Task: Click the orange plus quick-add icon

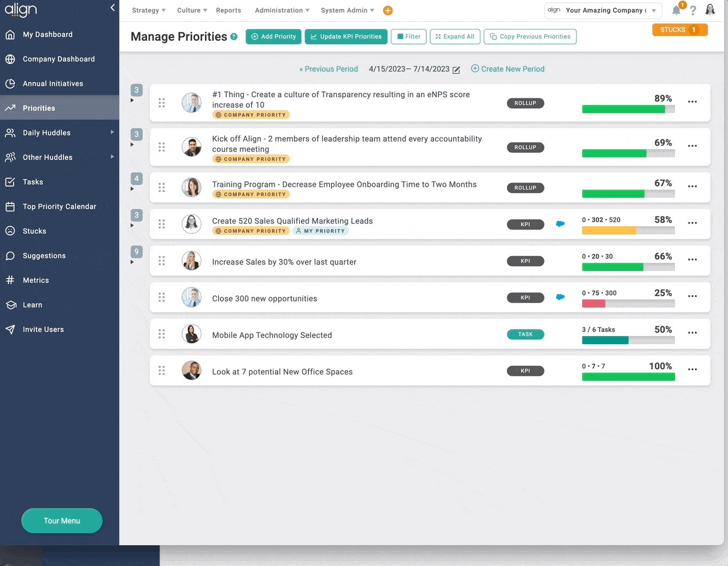Action: click(388, 10)
